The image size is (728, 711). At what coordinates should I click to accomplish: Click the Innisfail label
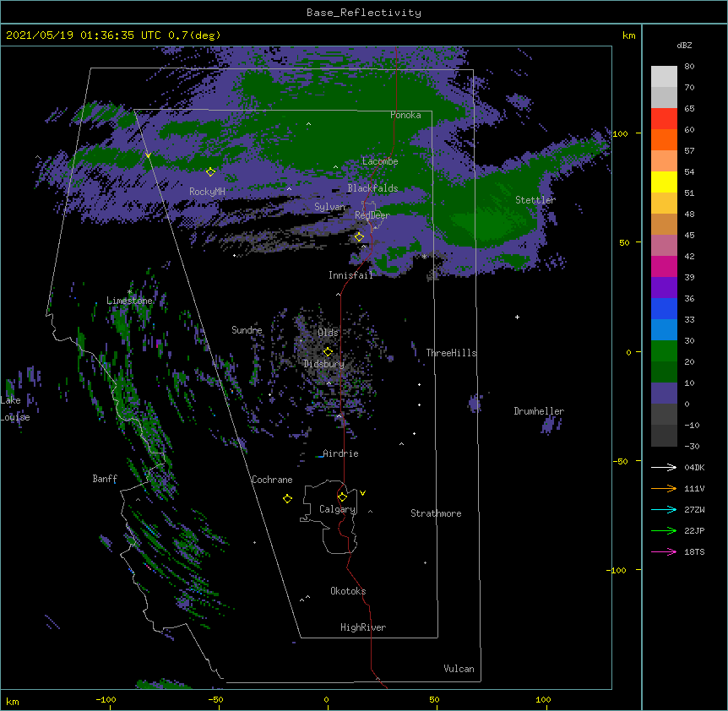pos(350,275)
